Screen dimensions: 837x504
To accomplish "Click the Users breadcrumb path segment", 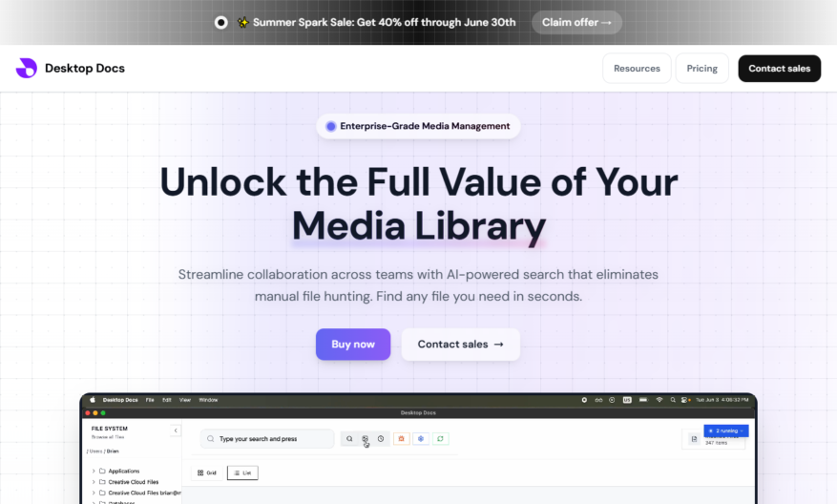I will [x=95, y=451].
